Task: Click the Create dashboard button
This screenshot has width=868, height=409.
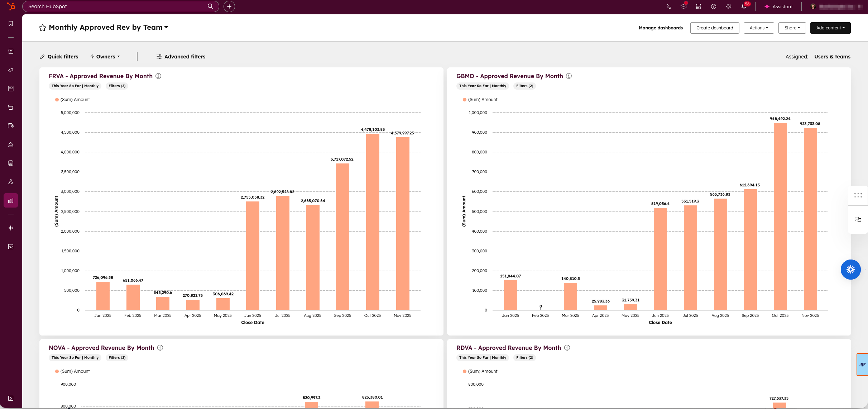Action: tap(714, 28)
